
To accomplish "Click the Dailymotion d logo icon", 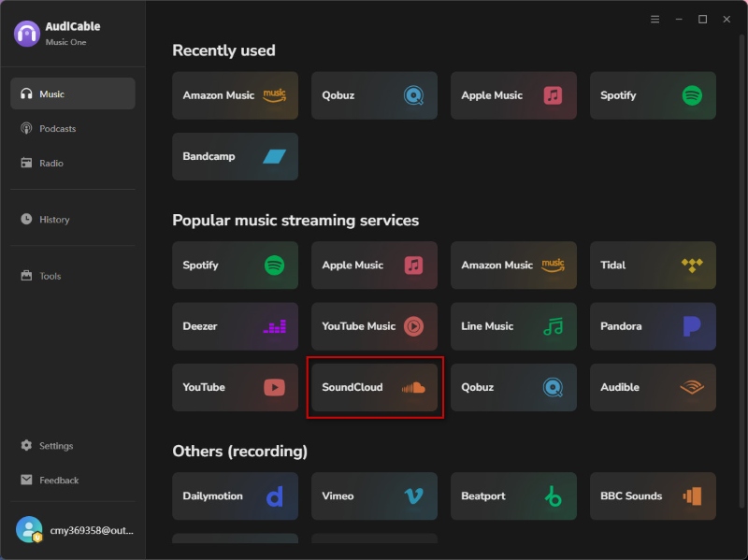I will pyautogui.click(x=274, y=496).
